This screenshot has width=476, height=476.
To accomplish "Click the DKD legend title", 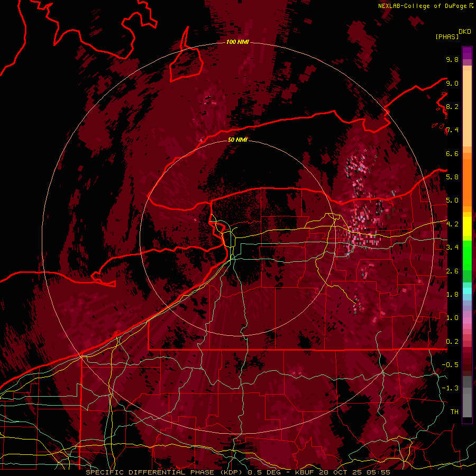I will point(465,32).
